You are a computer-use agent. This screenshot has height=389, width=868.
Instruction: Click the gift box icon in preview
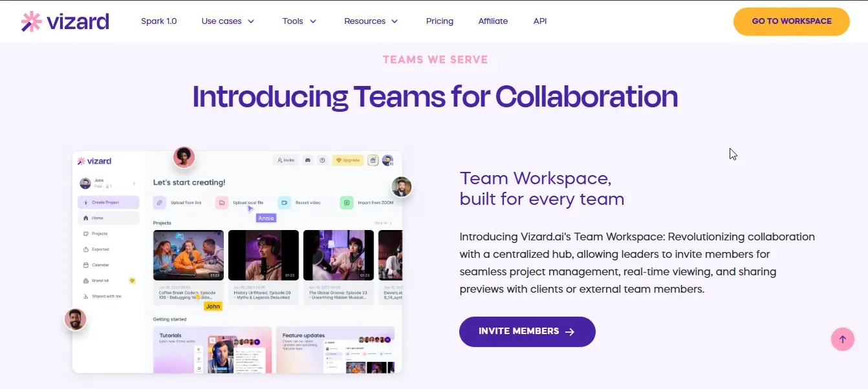pos(373,160)
